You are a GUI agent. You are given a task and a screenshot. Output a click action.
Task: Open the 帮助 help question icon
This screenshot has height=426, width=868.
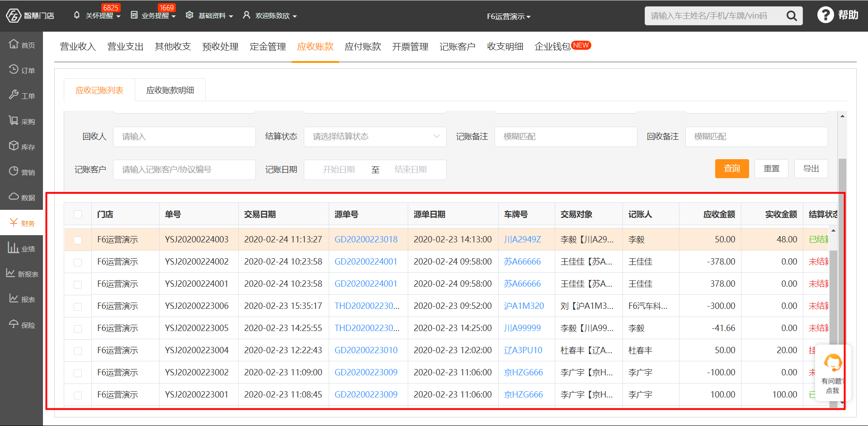(826, 15)
